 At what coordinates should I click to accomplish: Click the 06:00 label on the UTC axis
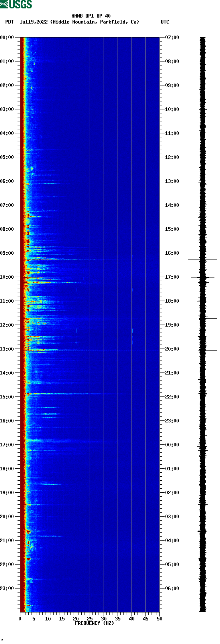tap(172, 589)
